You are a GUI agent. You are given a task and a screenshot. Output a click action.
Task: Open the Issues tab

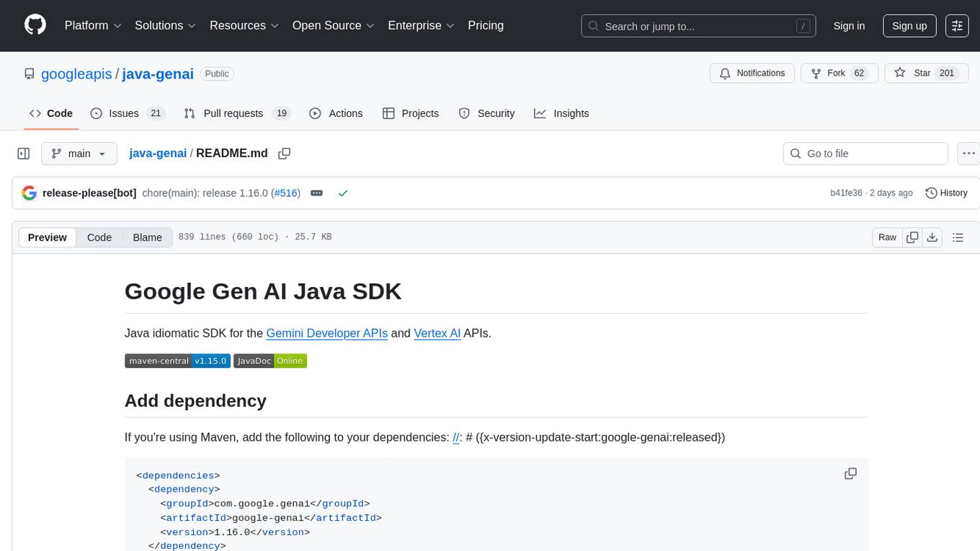coord(128,113)
